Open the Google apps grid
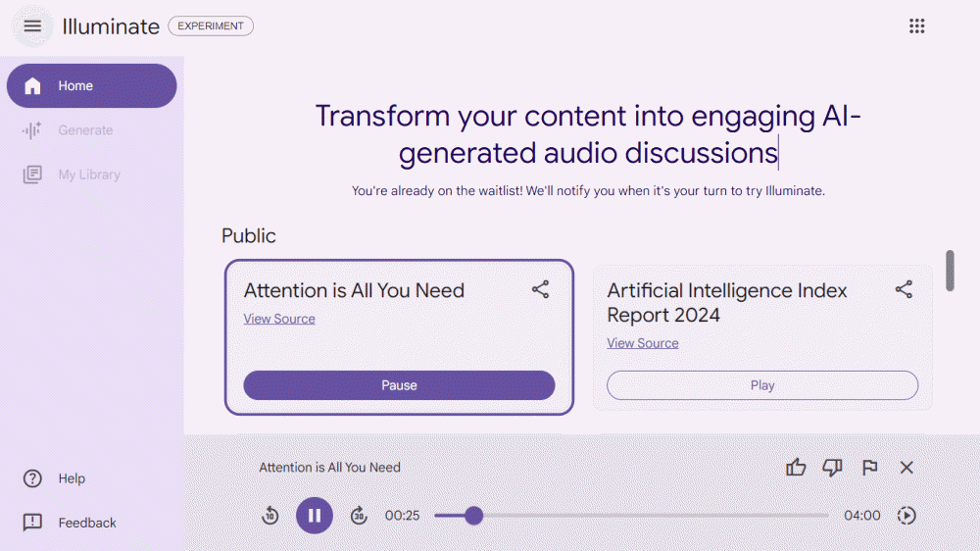Screen dimensions: 980x551 coord(916,26)
